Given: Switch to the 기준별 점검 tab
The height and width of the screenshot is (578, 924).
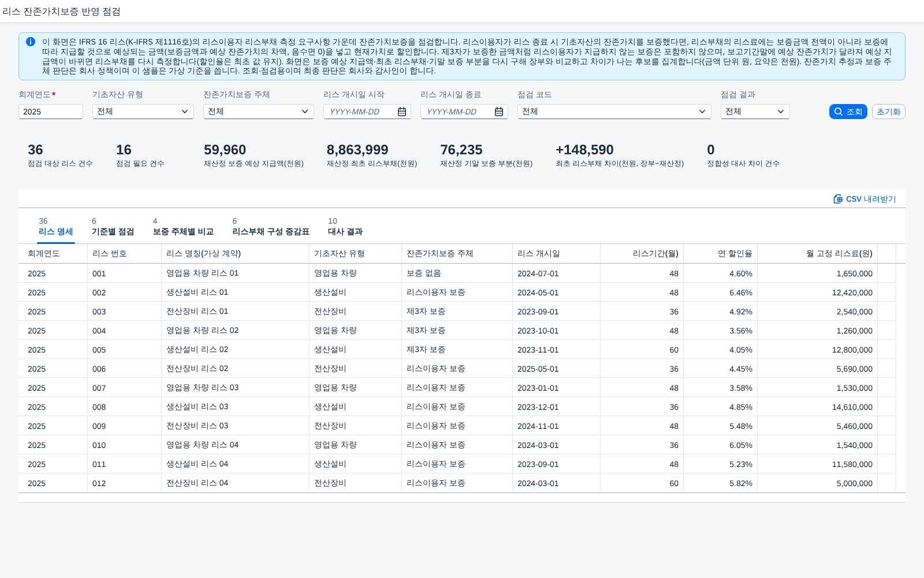Looking at the screenshot, I should coord(113,227).
